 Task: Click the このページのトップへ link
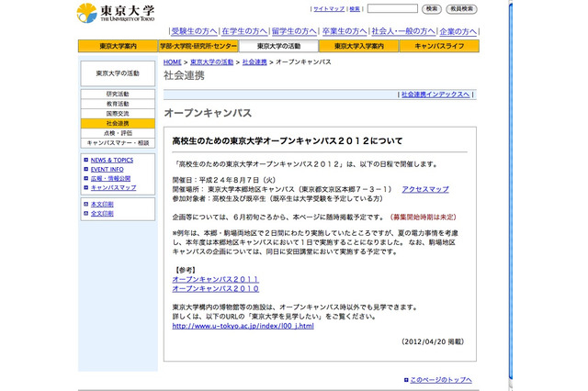point(441,380)
